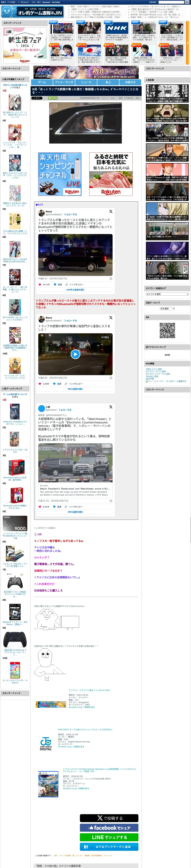This screenshot has height=868, width=191.
Task: Switch to the 炎上 tab
Action: click(108, 82)
